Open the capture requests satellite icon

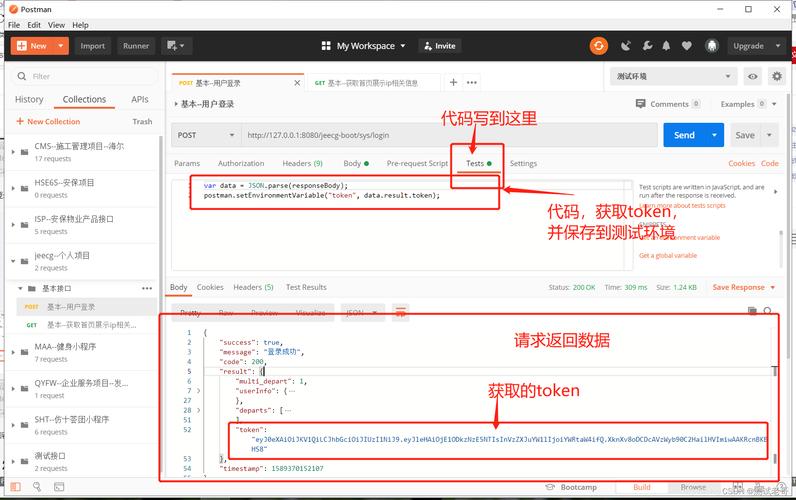(x=626, y=46)
